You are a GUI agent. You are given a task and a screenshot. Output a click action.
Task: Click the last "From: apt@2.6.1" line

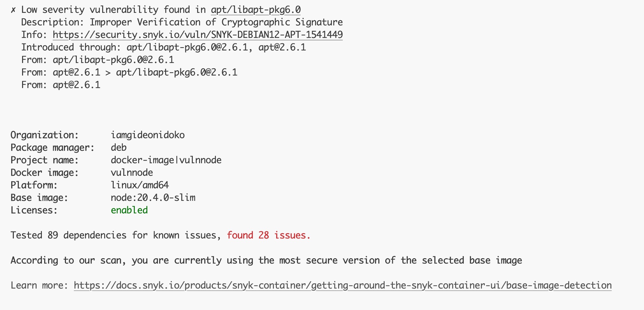(61, 85)
